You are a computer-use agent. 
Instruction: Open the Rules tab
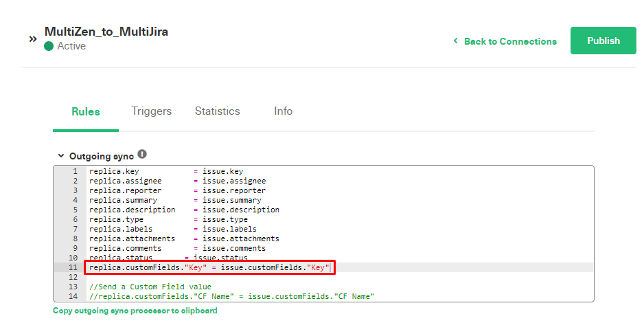85,111
